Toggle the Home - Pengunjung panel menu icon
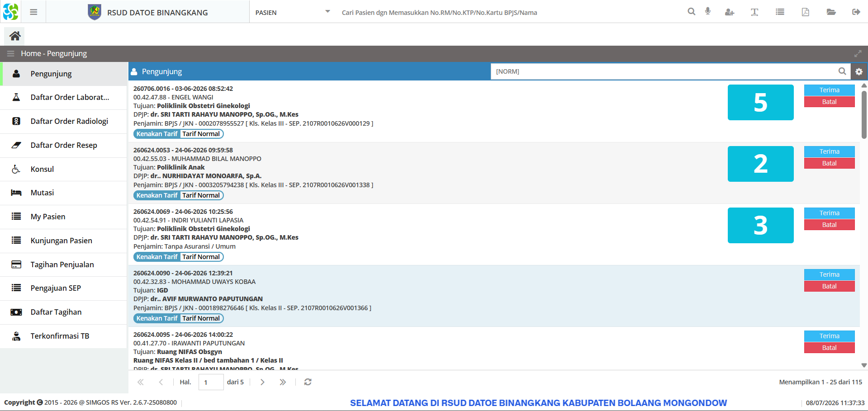 [10, 53]
